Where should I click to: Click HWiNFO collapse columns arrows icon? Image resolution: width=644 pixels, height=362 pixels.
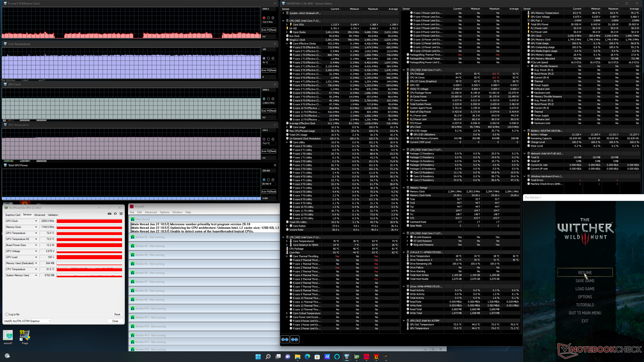[x=294, y=340]
